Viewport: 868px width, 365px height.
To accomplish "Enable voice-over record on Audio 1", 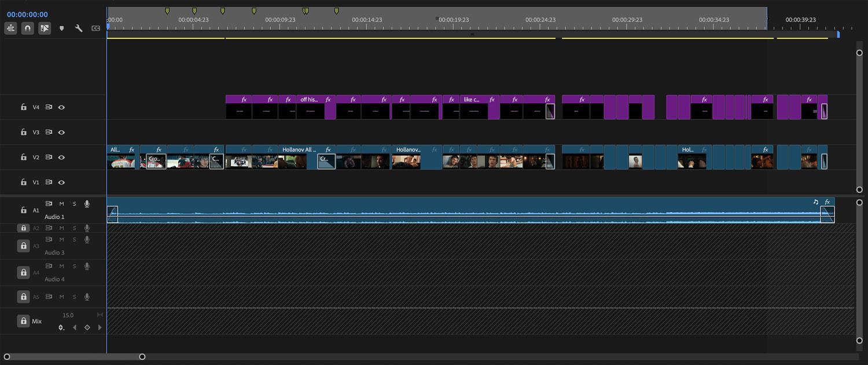I will 87,204.
